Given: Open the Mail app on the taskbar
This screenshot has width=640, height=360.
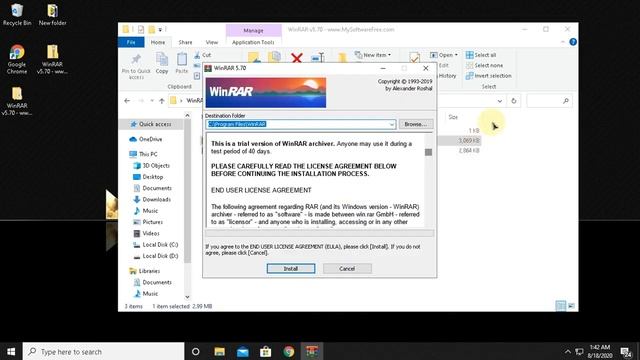Looking at the screenshot, I should pyautogui.click(x=242, y=351).
